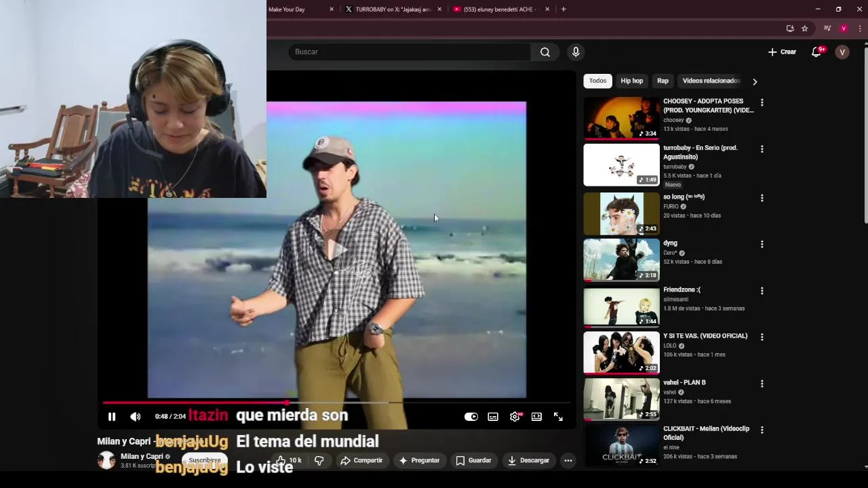The height and width of the screenshot is (488, 868).
Task: Focus the Buscar search field
Action: coord(410,52)
